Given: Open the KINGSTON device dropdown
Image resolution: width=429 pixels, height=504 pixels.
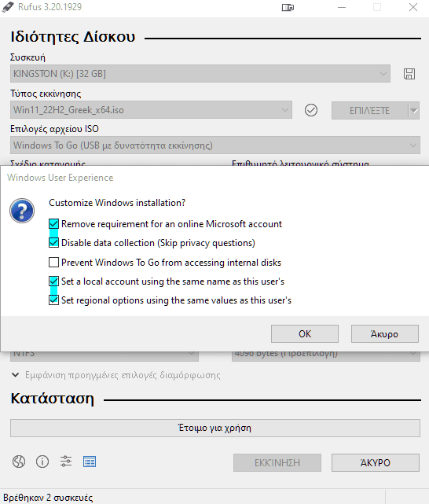Looking at the screenshot, I should coord(200,74).
